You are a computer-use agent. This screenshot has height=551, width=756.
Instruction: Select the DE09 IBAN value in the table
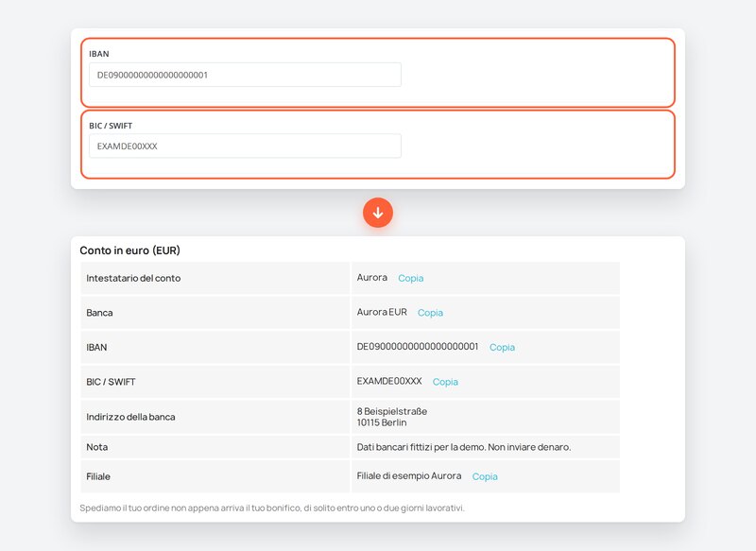pyautogui.click(x=418, y=347)
